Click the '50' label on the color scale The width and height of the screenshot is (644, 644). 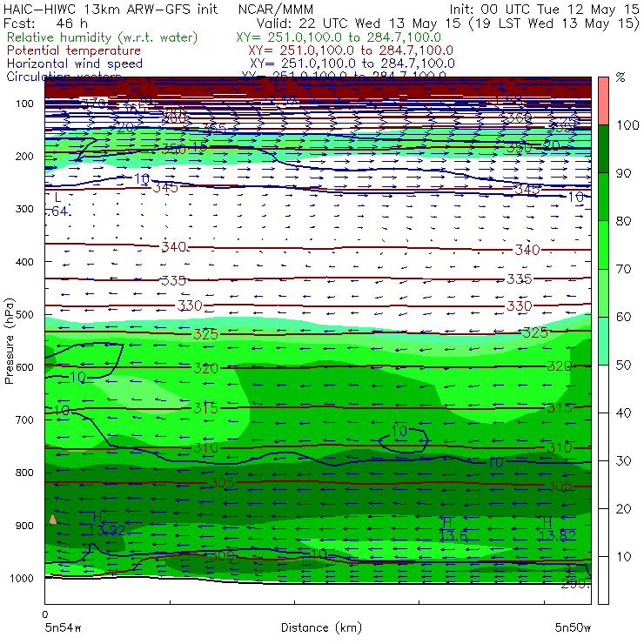click(x=623, y=366)
